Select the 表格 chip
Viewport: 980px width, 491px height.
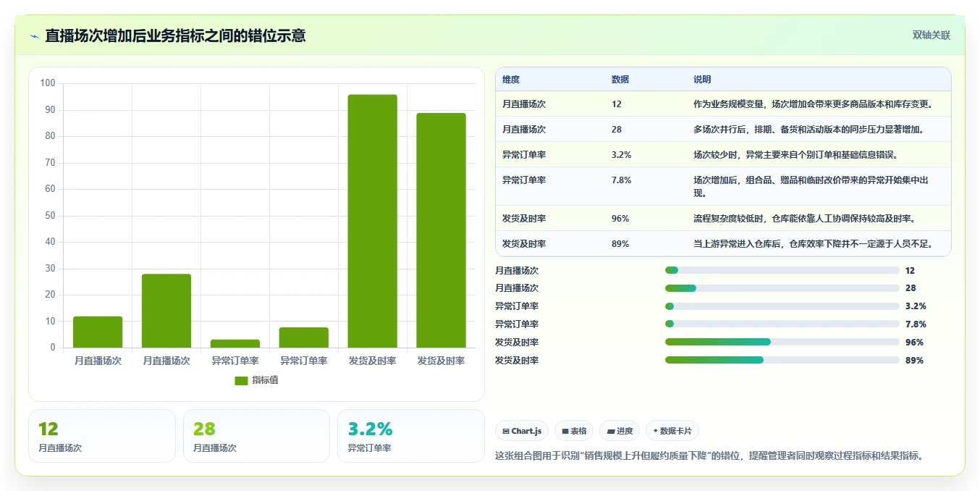[x=573, y=431]
